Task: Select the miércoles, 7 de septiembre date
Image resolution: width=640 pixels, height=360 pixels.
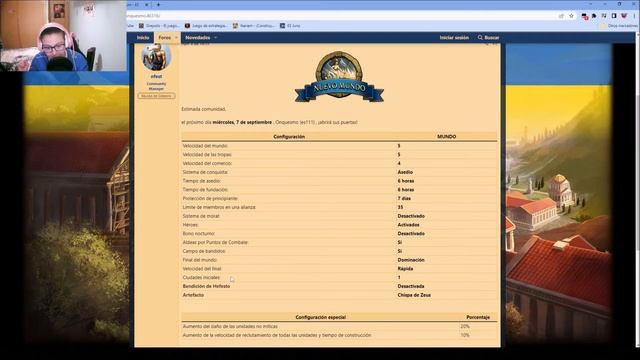Action: point(242,122)
